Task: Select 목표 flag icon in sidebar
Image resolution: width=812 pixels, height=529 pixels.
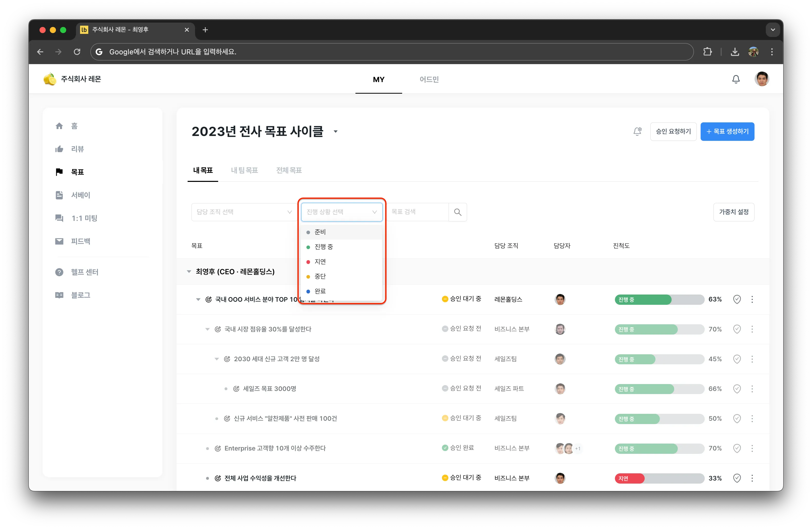Action: tap(59, 172)
